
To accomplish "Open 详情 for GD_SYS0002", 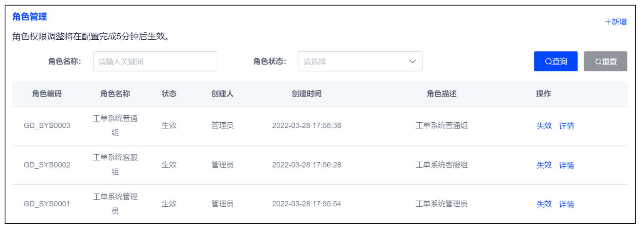I will [x=566, y=165].
